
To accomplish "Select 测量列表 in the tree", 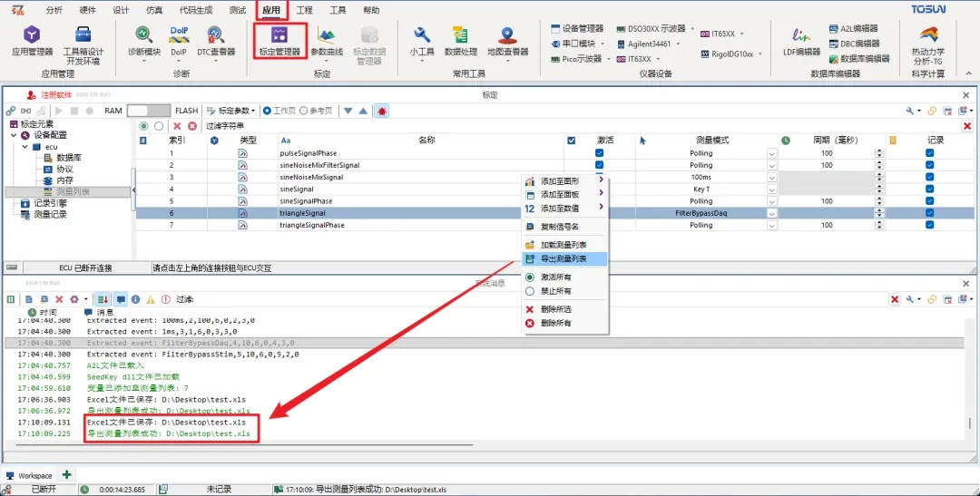I will pos(73,191).
